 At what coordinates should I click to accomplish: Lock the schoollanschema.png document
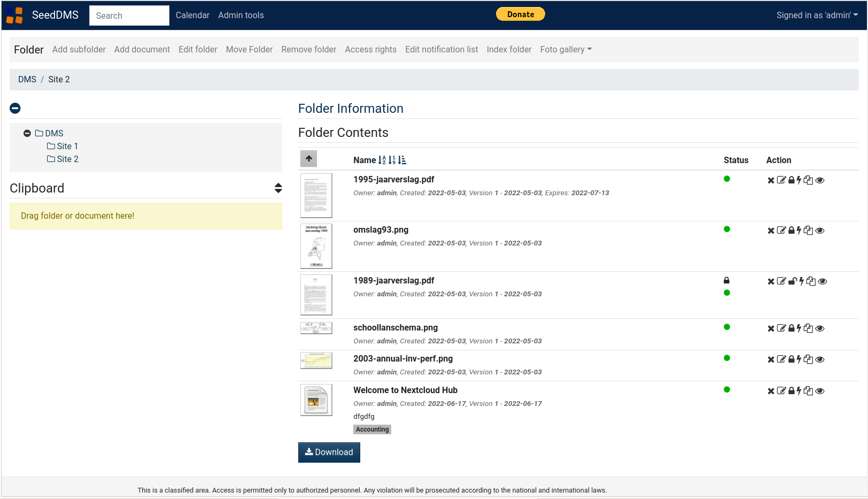point(791,328)
